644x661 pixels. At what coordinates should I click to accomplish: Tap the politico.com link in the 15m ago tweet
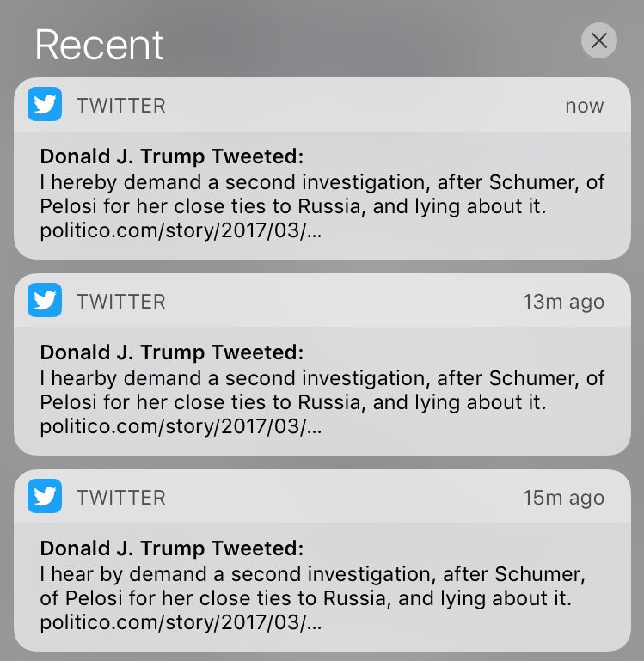pos(181,622)
